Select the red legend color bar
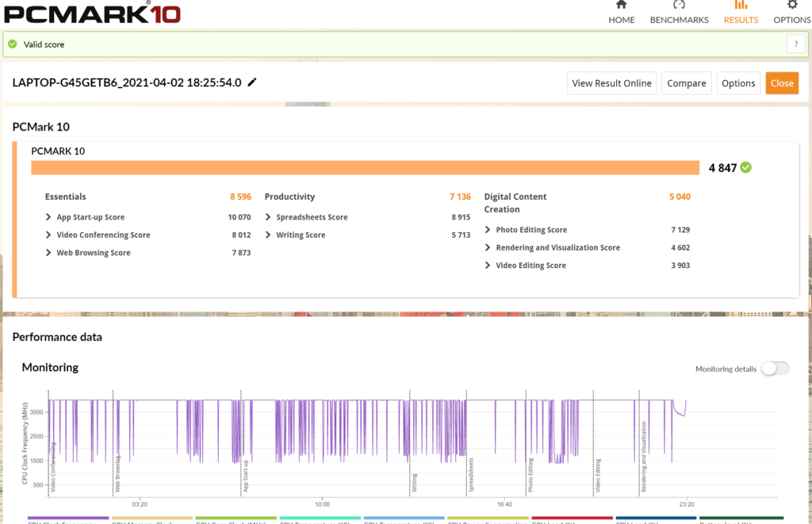812x524 pixels. point(573,518)
